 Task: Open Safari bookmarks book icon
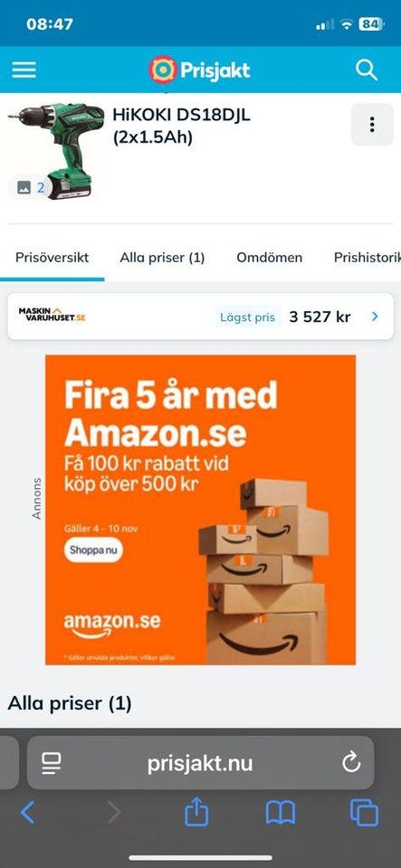coord(281,813)
